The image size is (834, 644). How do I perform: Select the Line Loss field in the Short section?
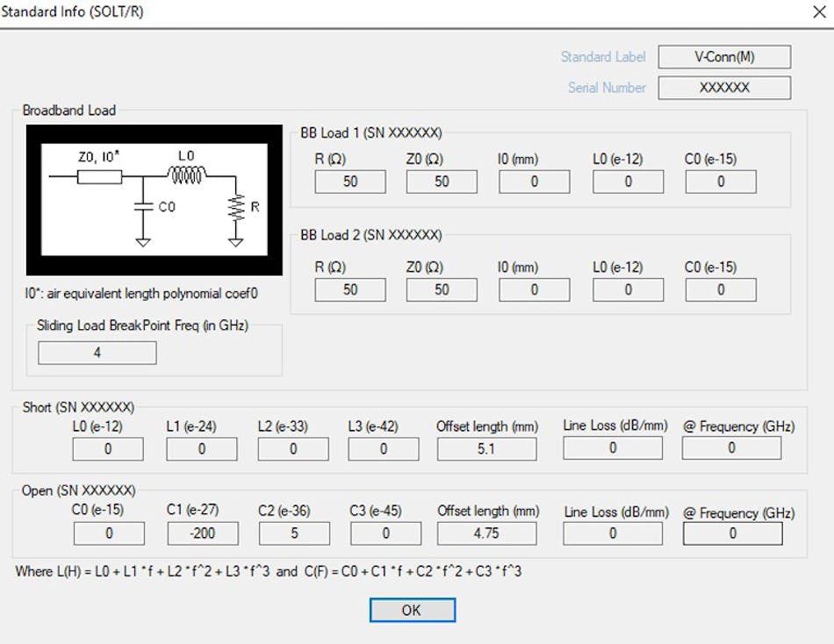(x=613, y=448)
